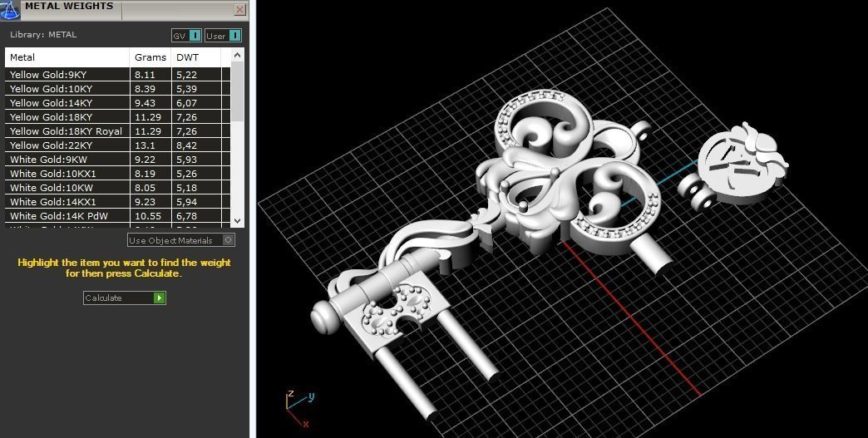Select the White Gold:14K PdW row
This screenshot has width=868, height=438.
coord(117,216)
